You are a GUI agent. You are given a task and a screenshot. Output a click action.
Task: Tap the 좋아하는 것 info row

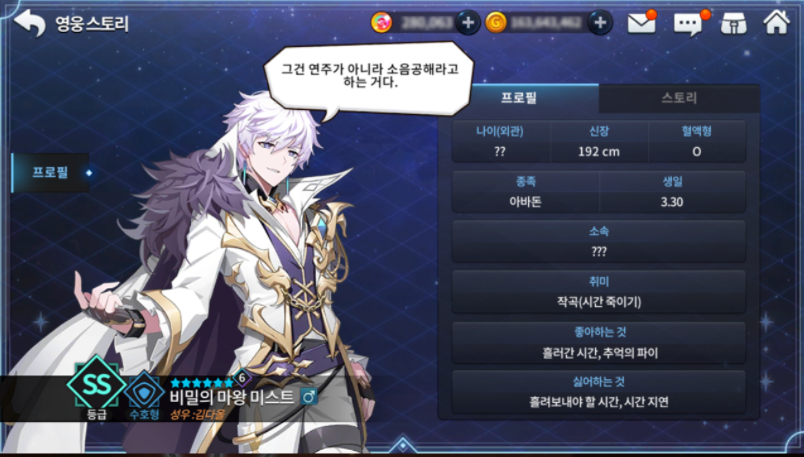[598, 342]
